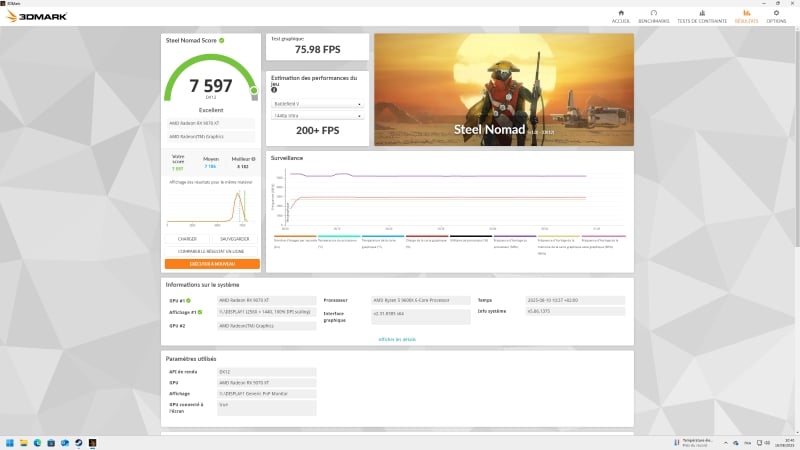Toggle purple processor clock frequency legend swatch
This screenshot has width=800, height=450.
coord(515,236)
